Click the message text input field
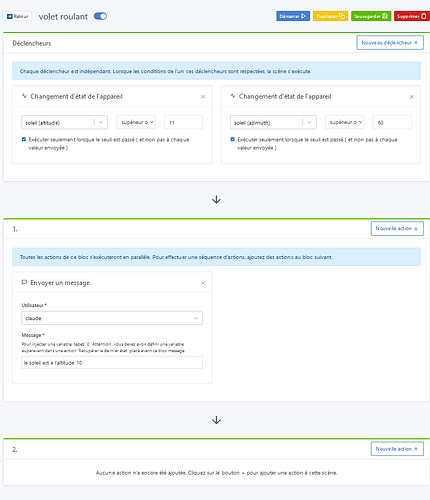Screen dimensions: 430x500 [x=112, y=362]
